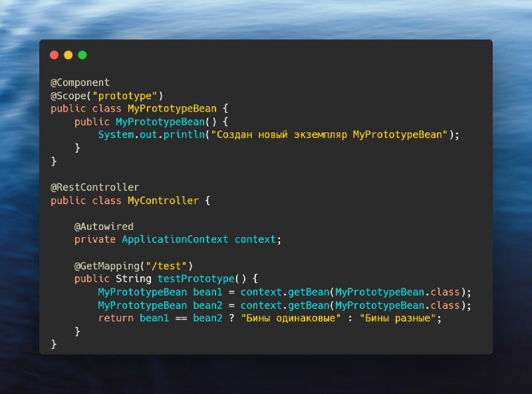Click the line declaring bean2

[285, 305]
